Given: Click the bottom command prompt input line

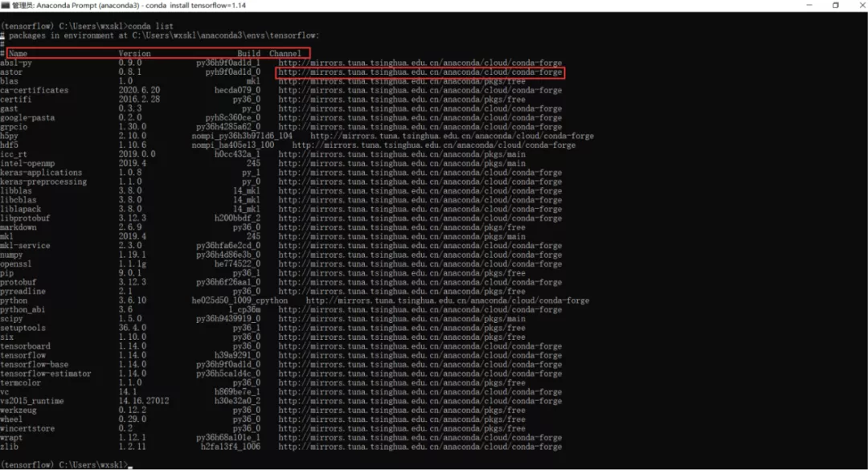Looking at the screenshot, I should click(x=67, y=464).
